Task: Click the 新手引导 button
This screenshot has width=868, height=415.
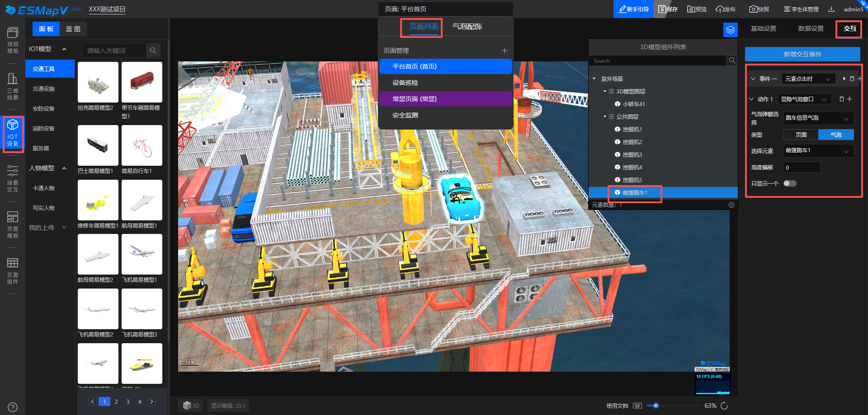Action: click(633, 9)
